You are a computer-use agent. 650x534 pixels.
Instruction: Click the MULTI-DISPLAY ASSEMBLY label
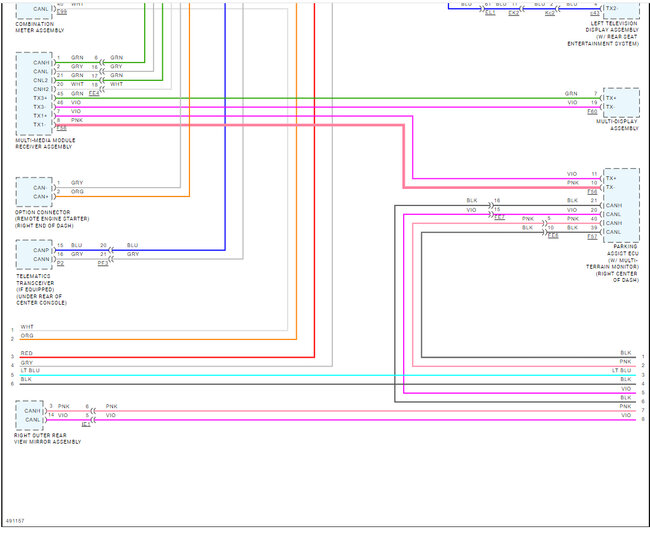click(617, 125)
